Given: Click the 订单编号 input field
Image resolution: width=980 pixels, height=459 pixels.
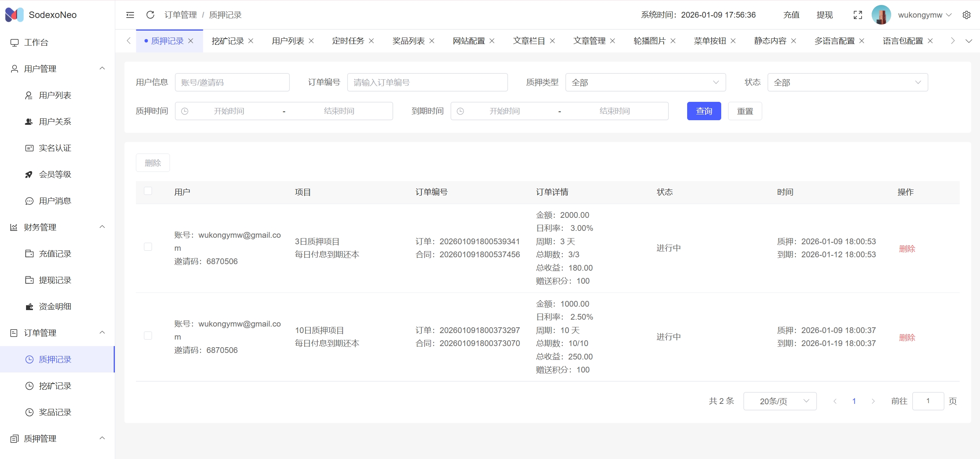Looking at the screenshot, I should 427,83.
